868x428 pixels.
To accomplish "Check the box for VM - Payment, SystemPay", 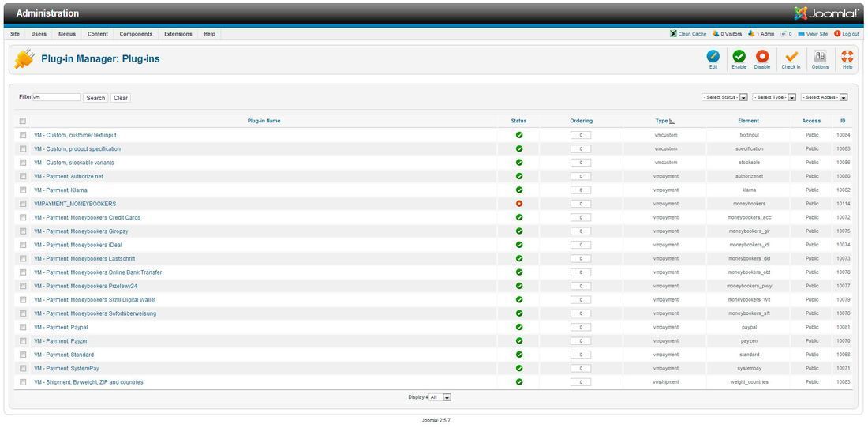I will (x=23, y=368).
